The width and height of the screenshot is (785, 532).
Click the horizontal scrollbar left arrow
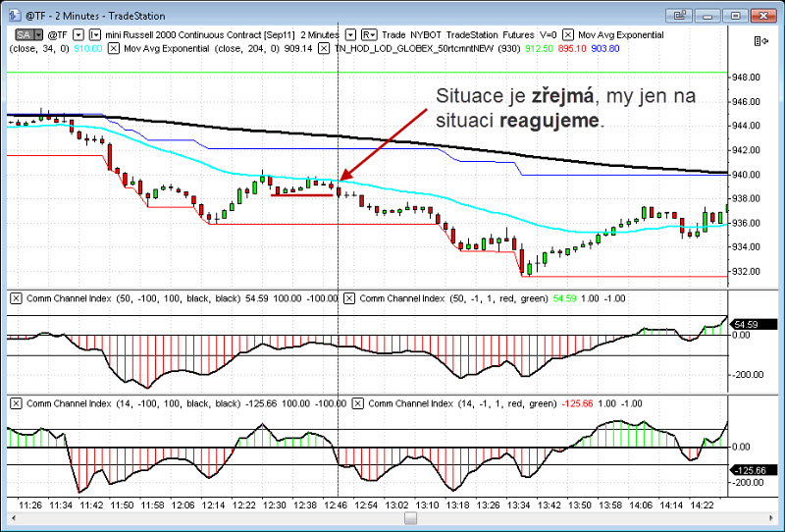click(x=13, y=518)
